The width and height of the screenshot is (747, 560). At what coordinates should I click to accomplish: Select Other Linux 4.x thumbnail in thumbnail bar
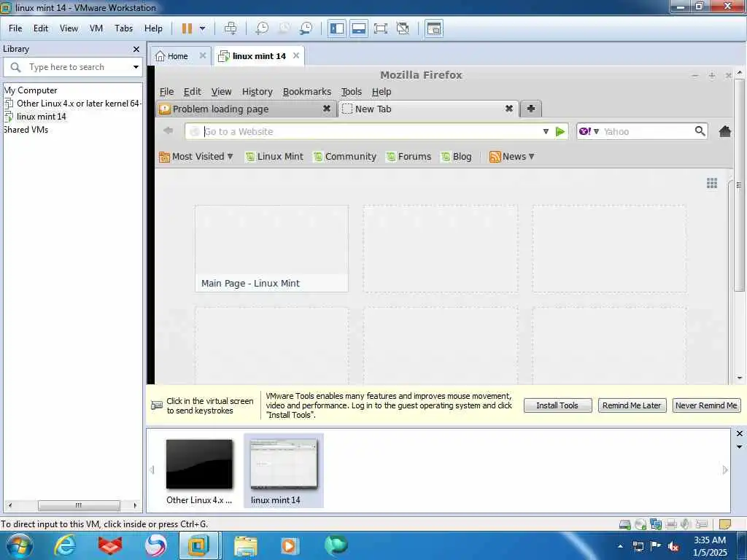(x=199, y=472)
